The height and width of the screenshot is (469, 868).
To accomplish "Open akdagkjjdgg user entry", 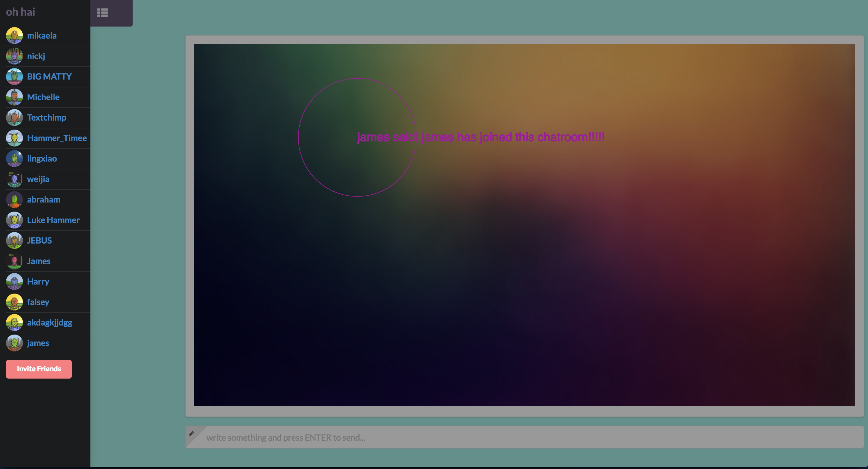I will (49, 323).
